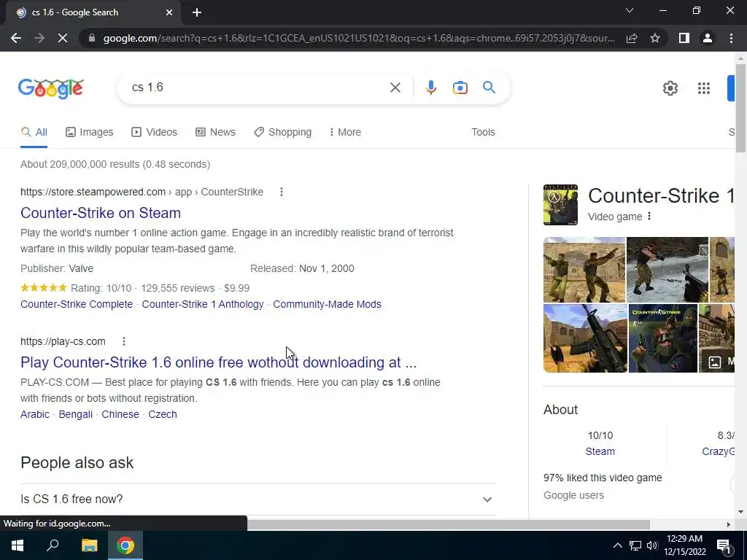Open Windows Start menu
The height and width of the screenshot is (560, 747).
point(18,545)
